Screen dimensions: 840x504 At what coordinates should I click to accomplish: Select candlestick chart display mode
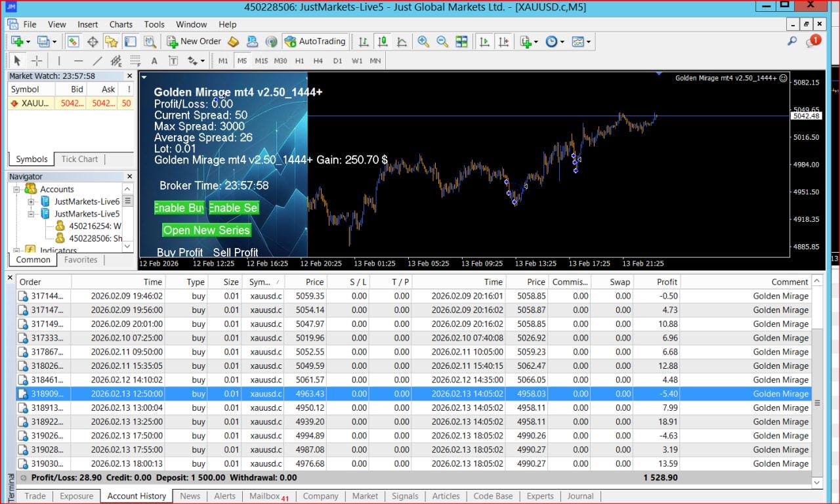pos(382,41)
